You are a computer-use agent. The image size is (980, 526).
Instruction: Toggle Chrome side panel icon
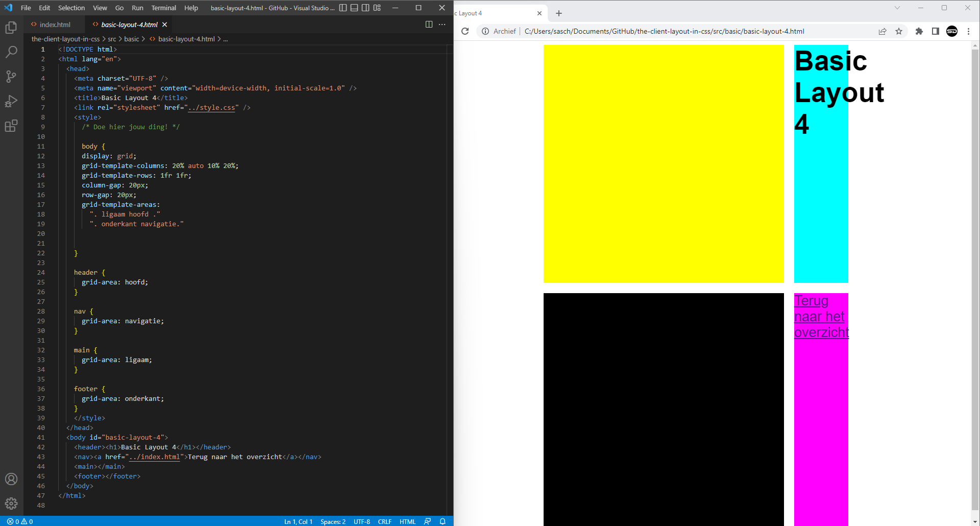936,31
